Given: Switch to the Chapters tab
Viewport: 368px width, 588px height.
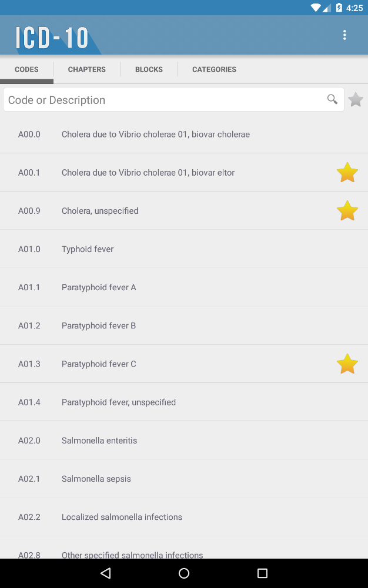Looking at the screenshot, I should click(x=87, y=69).
